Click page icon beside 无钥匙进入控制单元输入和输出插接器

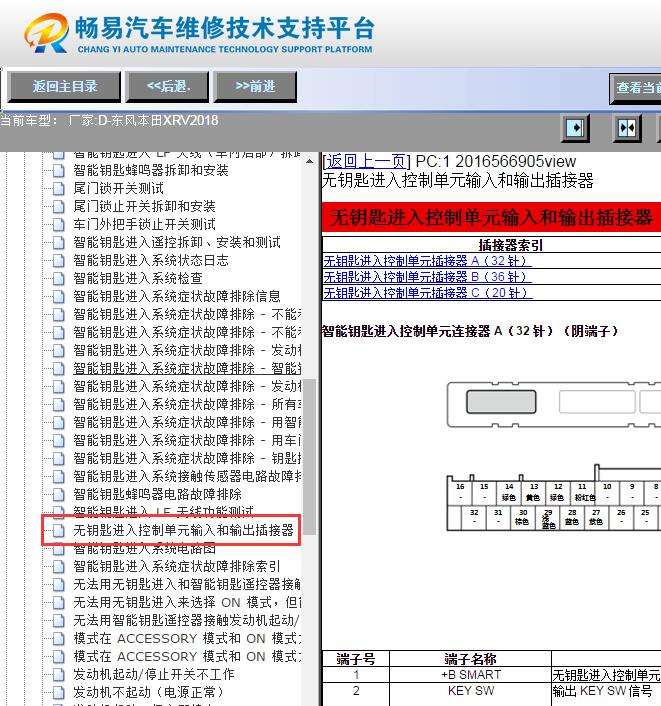click(x=59, y=531)
